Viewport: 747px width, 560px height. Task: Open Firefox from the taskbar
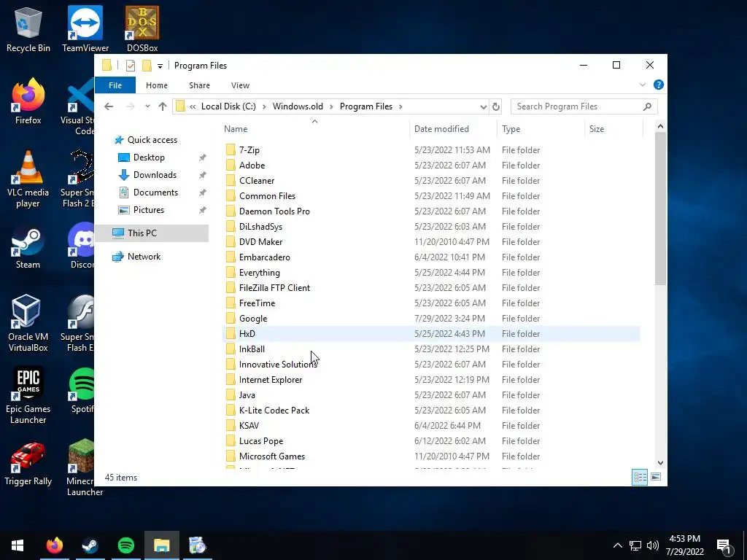click(54, 545)
